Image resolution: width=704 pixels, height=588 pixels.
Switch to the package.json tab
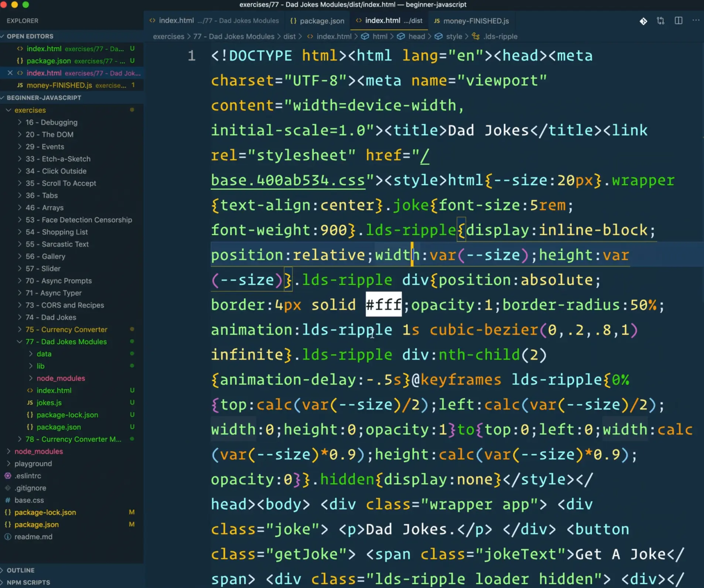coord(321,21)
